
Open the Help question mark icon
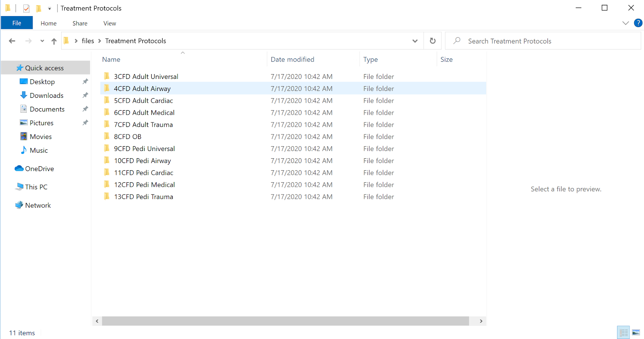click(x=638, y=23)
